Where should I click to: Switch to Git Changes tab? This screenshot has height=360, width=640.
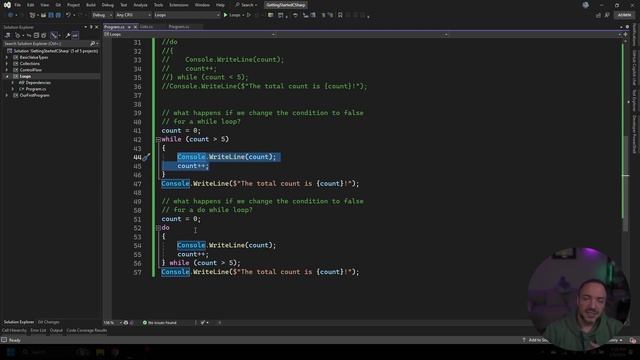[49, 322]
